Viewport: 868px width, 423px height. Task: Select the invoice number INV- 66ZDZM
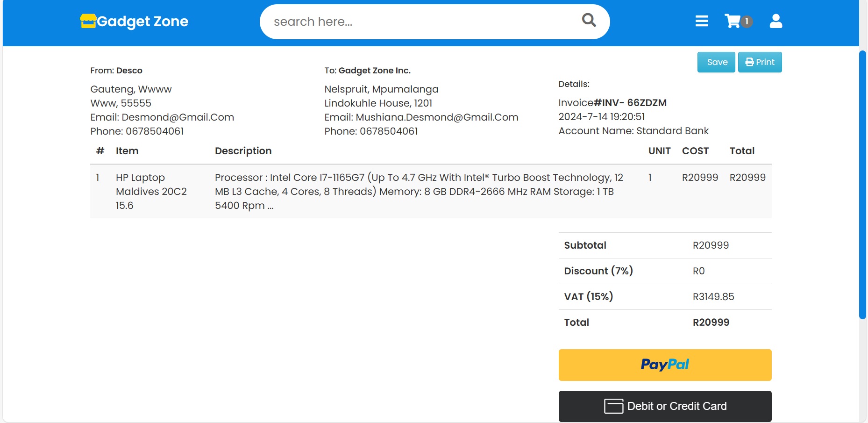coord(630,103)
